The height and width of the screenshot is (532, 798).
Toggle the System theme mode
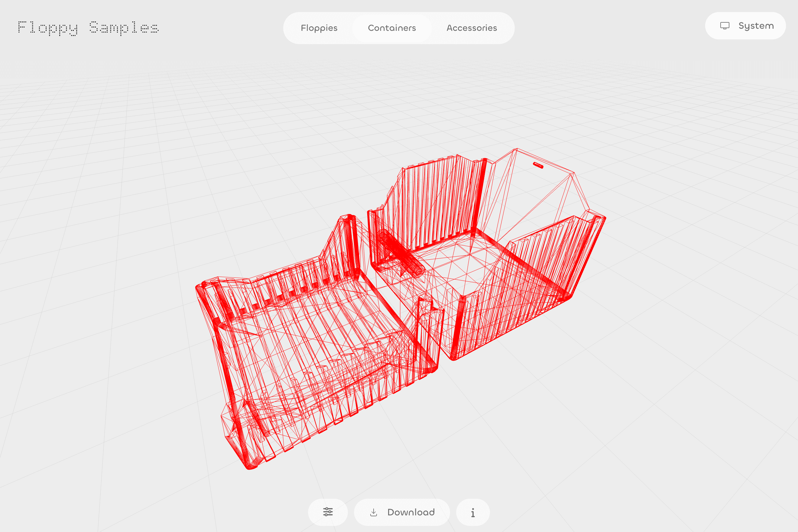point(745,26)
